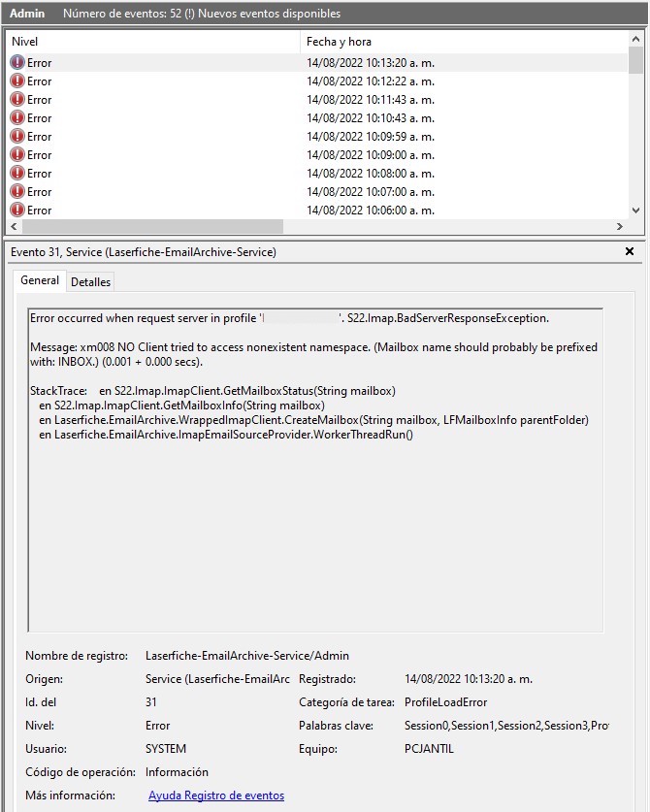
Task: Select the event dated 14/08/2022 10:07:00 a. m.
Action: tap(317, 192)
